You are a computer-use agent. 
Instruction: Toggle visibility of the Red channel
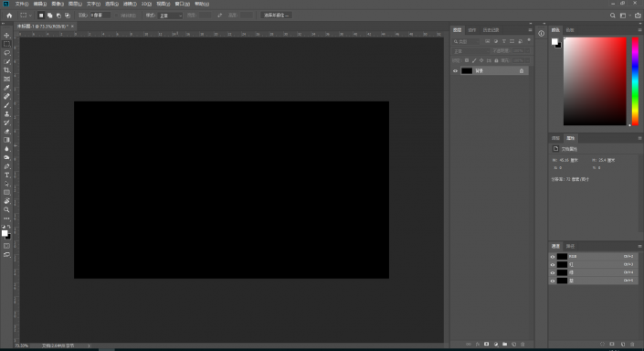click(553, 265)
